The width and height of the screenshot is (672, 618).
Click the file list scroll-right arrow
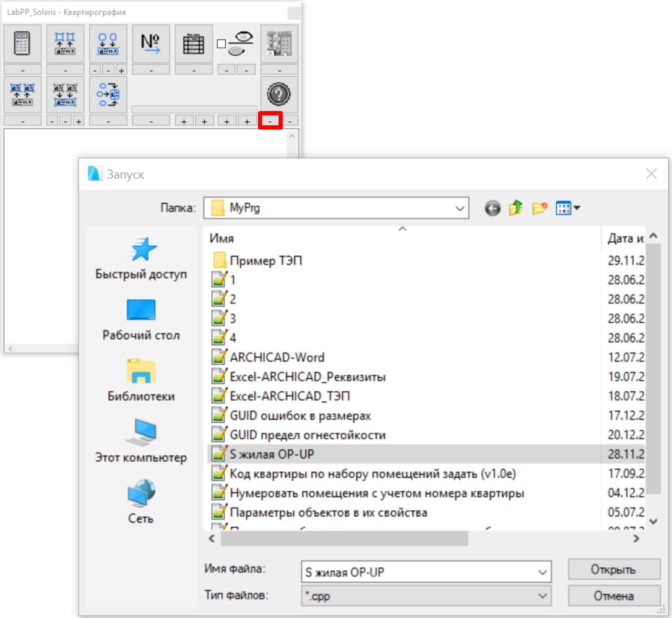coord(636,538)
